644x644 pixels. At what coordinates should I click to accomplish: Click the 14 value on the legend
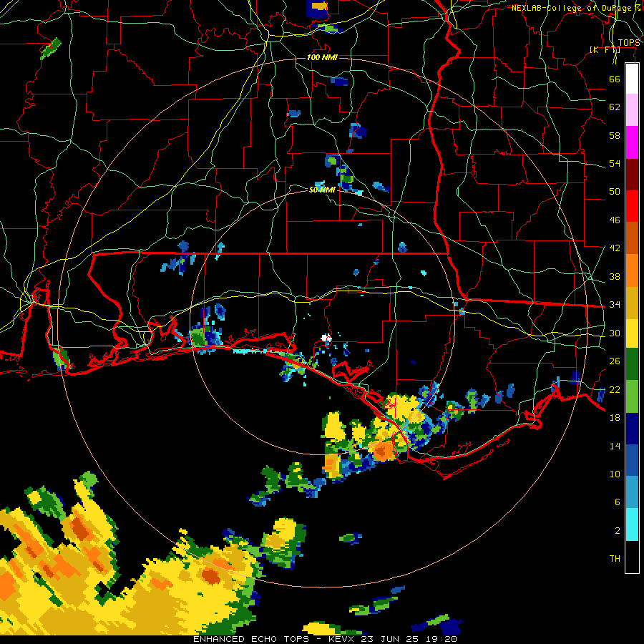[615, 446]
